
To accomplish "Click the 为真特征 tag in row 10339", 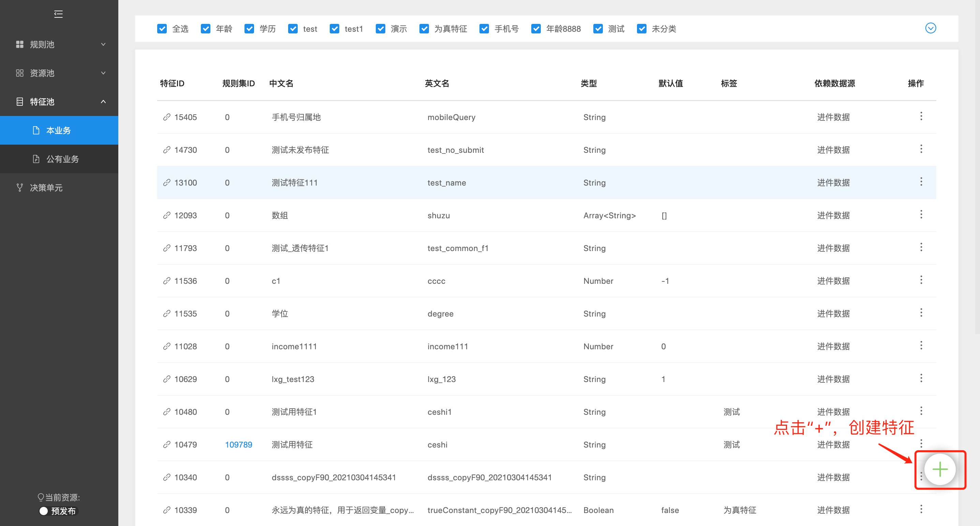I will click(x=740, y=510).
